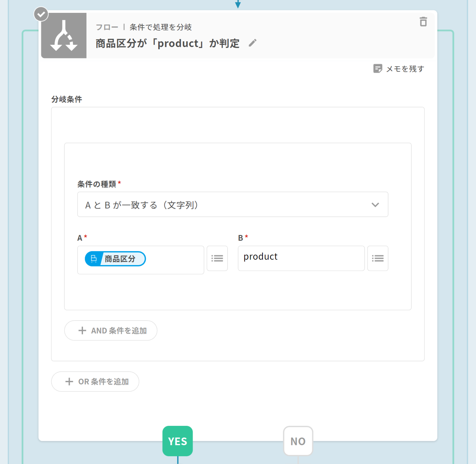
Task: Open list picker beside field B
Action: click(x=377, y=258)
